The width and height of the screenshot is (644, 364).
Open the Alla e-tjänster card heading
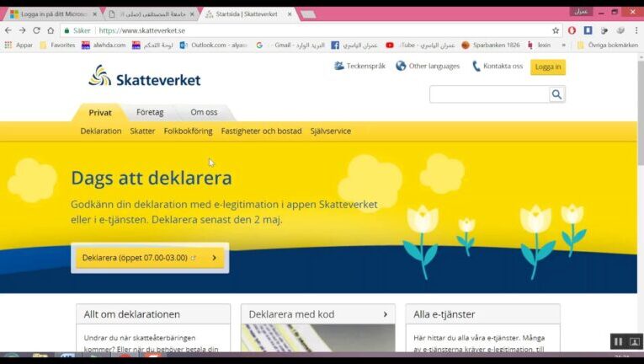444,314
